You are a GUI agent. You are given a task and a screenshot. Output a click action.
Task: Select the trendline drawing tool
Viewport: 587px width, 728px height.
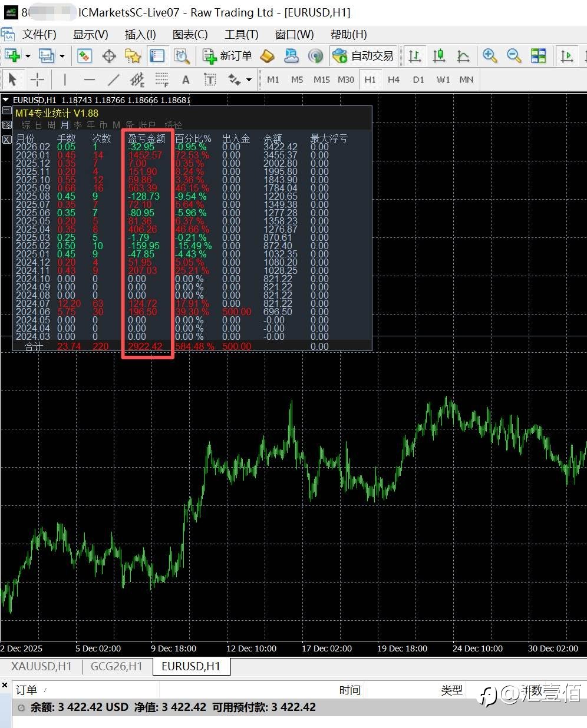tap(113, 79)
